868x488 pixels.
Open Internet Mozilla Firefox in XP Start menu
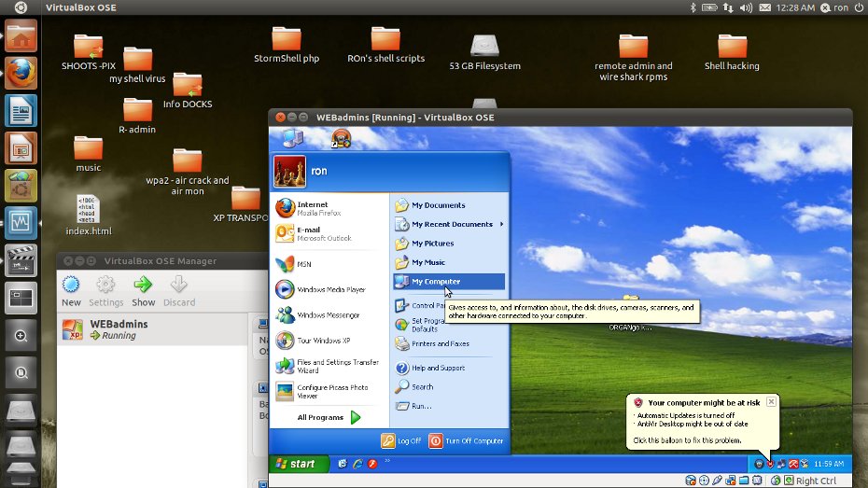pos(329,209)
